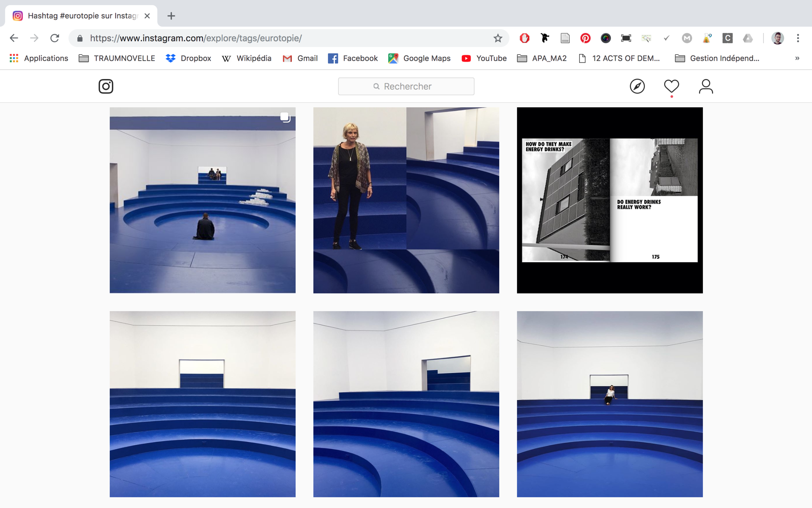
Task: Open the profile person icon
Action: tap(705, 86)
